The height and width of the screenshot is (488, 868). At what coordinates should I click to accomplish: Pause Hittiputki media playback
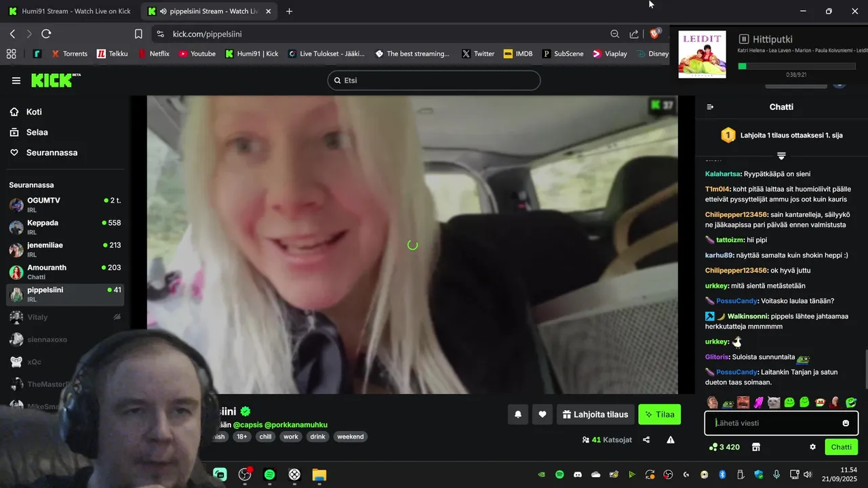click(744, 39)
